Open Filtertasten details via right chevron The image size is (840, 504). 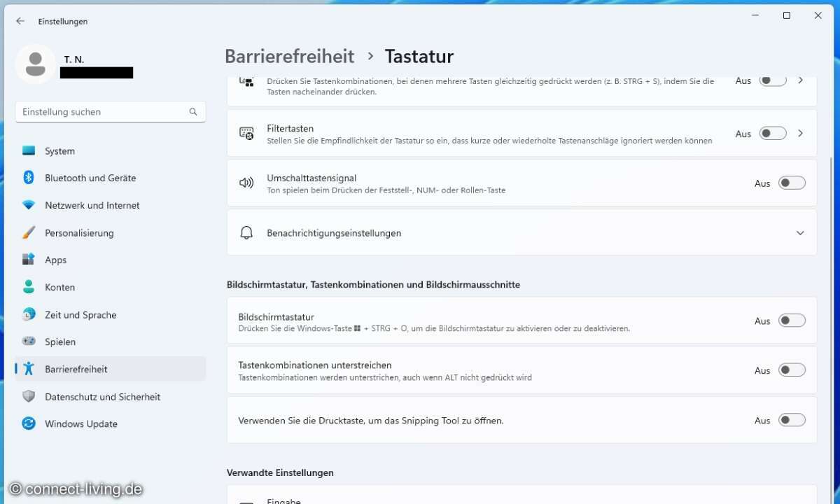800,133
